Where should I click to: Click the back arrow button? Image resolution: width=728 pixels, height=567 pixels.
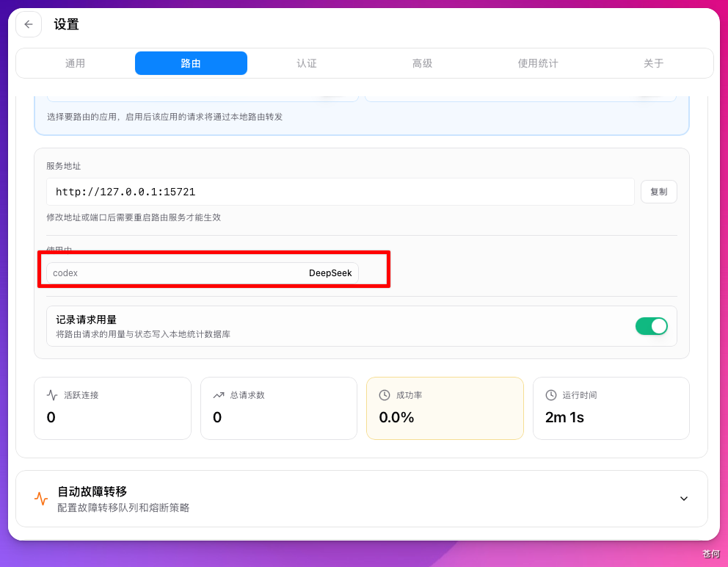(29, 24)
